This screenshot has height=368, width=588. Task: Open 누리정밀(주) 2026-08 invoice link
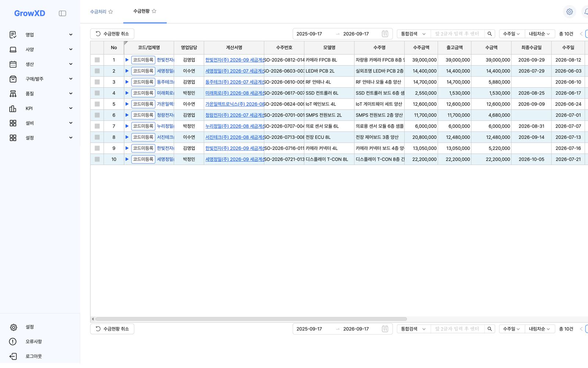234,126
